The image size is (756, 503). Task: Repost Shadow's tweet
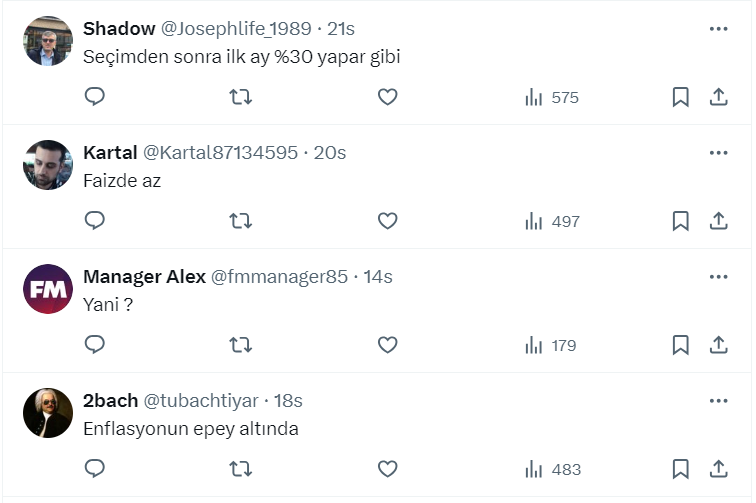(241, 97)
